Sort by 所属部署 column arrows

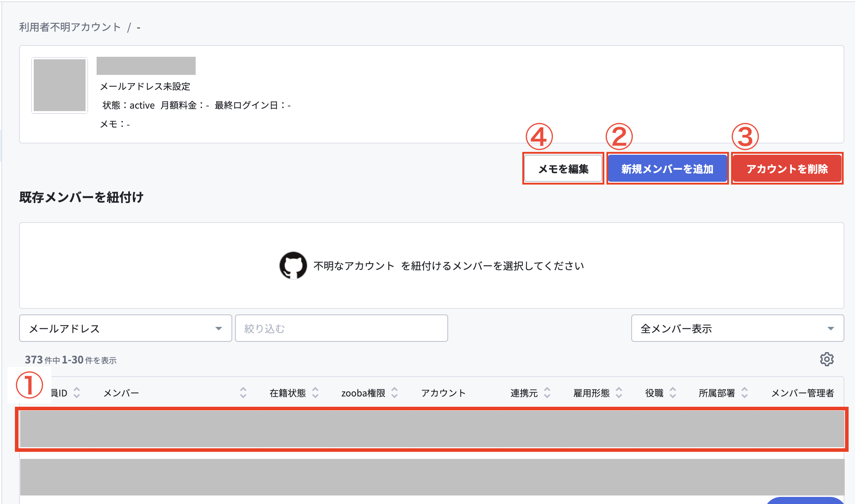point(745,393)
